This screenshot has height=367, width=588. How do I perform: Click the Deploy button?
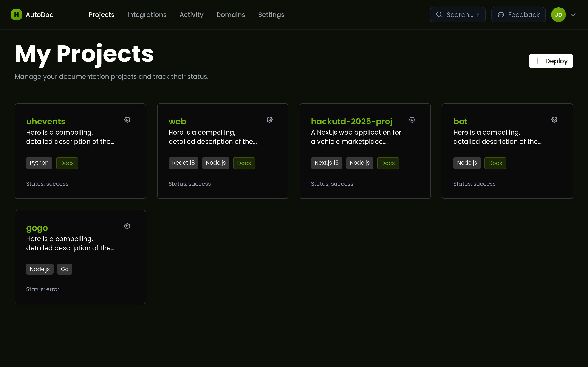(551, 61)
